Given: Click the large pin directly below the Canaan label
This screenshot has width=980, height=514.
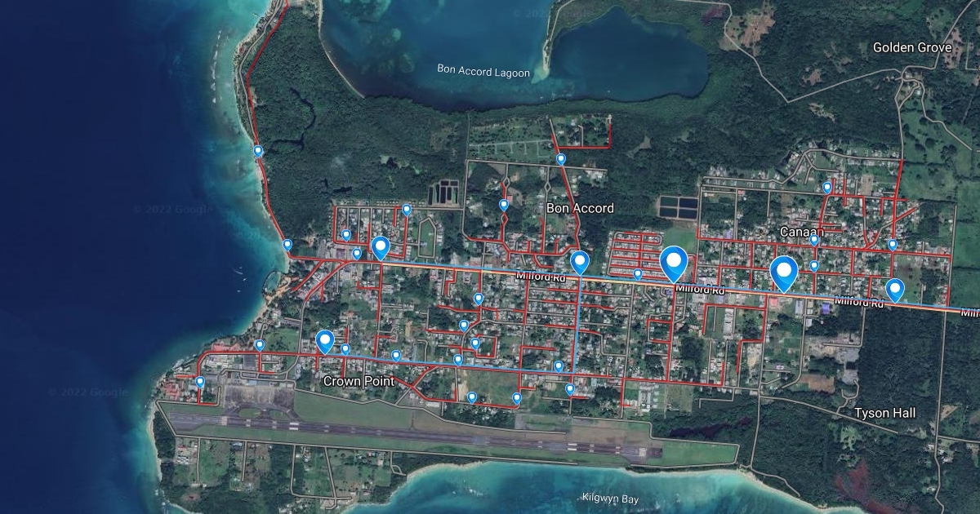Looking at the screenshot, I should point(785,273).
